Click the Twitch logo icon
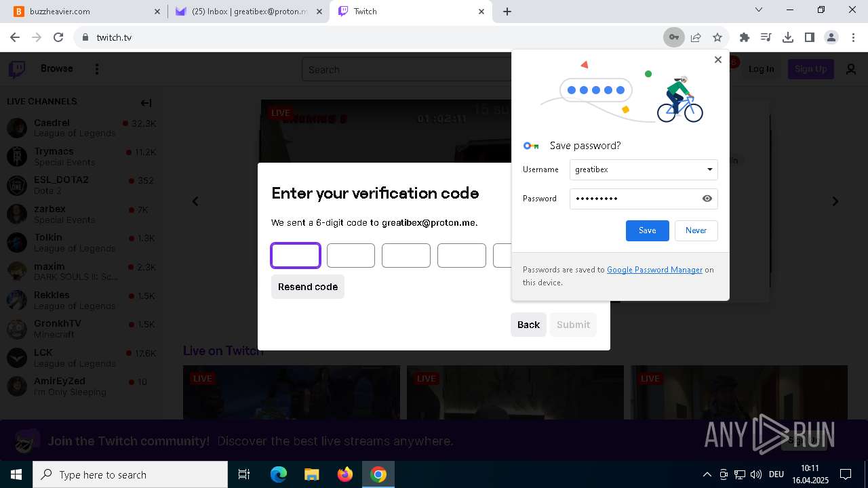The width and height of the screenshot is (868, 488). pyautogui.click(x=17, y=69)
